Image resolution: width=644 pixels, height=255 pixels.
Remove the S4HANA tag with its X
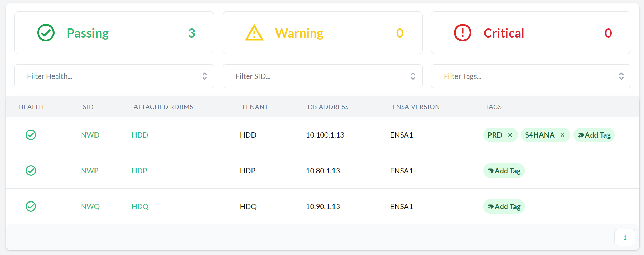point(562,135)
